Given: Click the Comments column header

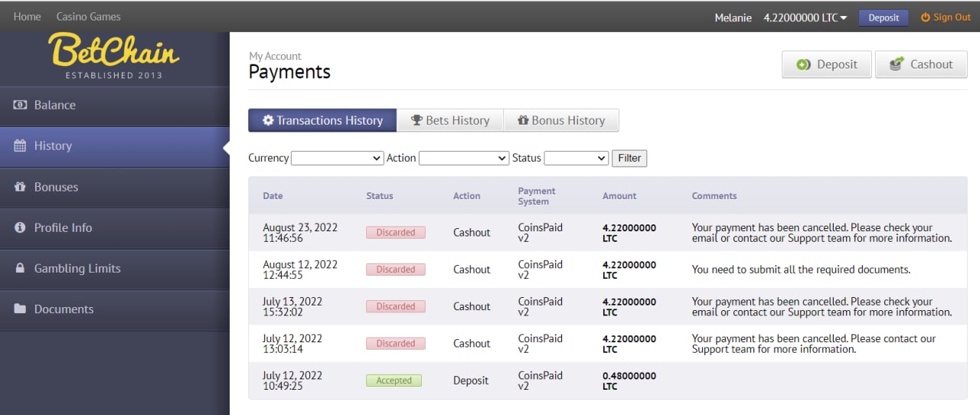Looking at the screenshot, I should pos(714,196).
